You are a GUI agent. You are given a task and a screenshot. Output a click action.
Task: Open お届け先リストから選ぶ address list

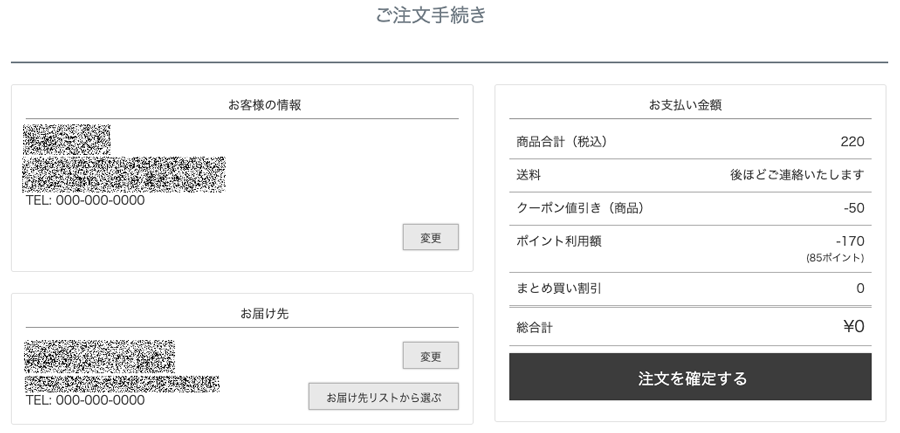click(383, 396)
